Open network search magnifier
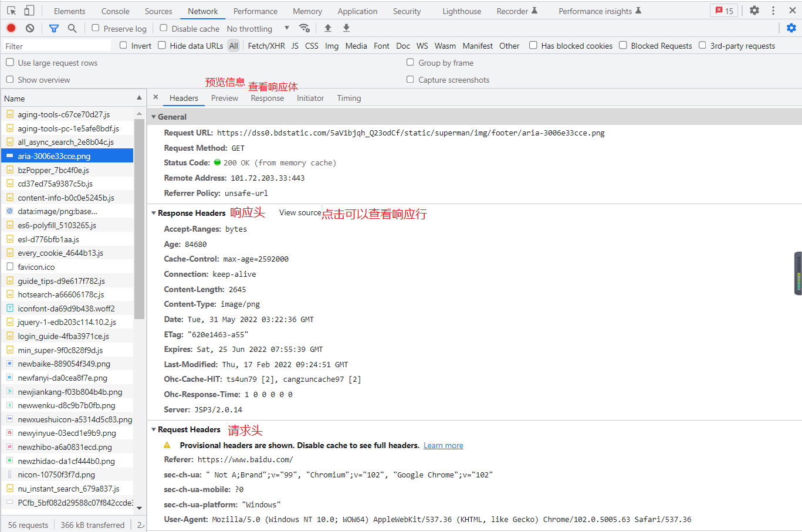802x532 pixels. coord(72,28)
